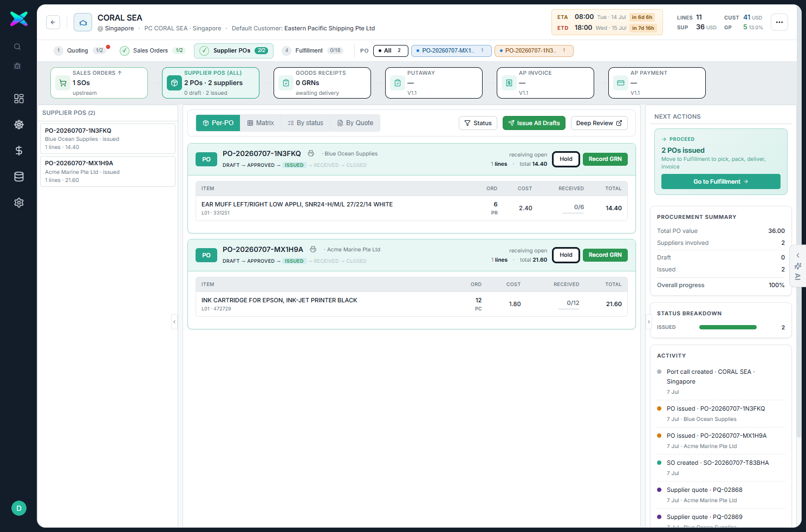Click the bug icon in the sidebar
This screenshot has height=532, width=806.
pyautogui.click(x=17, y=66)
